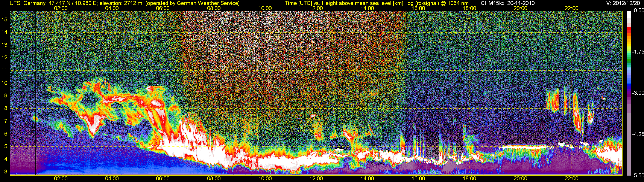
Task: Click the 16:00 label on the bottom time axis
Action: pyautogui.click(x=418, y=179)
